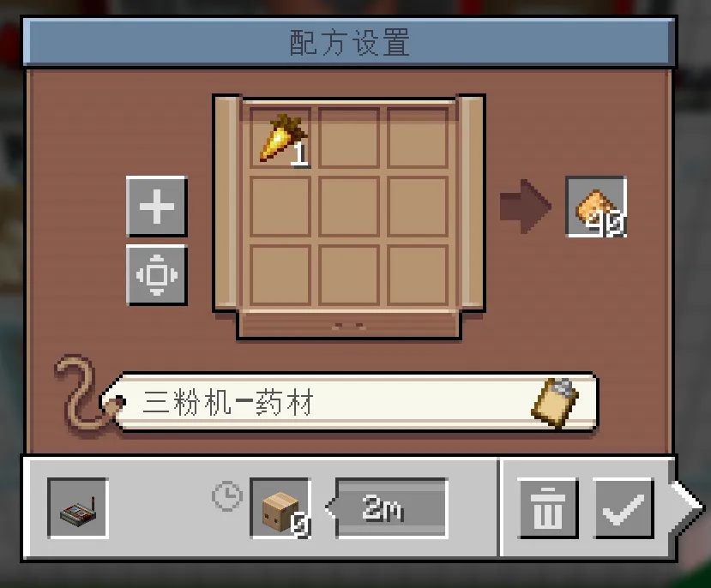Click the recipe output item slot

click(x=596, y=207)
